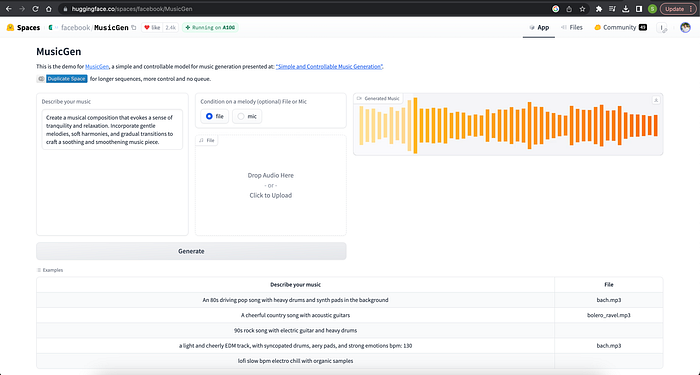Open the extensions puzzle icon
Image resolution: width=700 pixels, height=375 pixels.
point(599,9)
